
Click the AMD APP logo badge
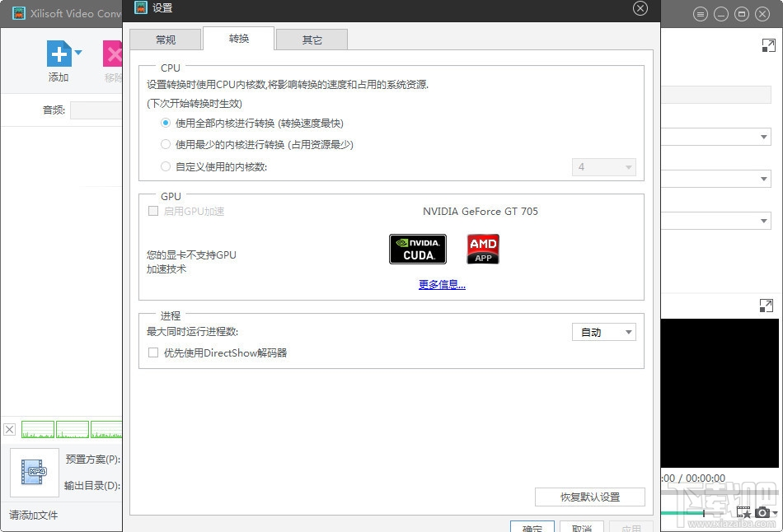pyautogui.click(x=483, y=249)
